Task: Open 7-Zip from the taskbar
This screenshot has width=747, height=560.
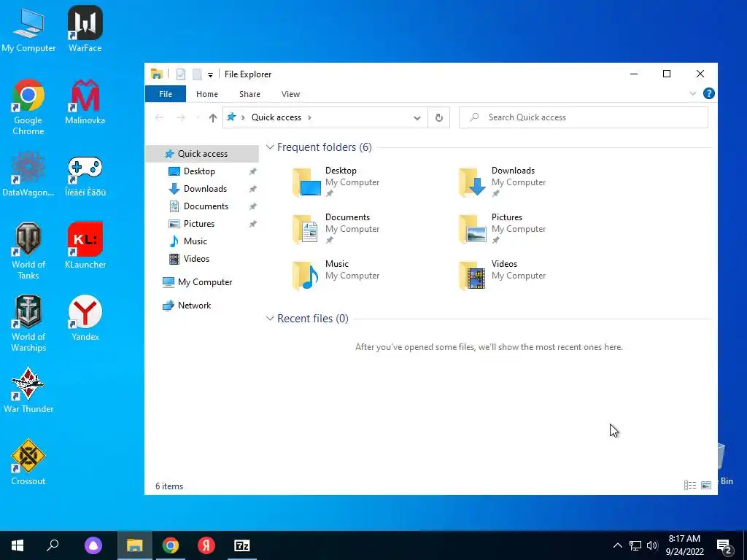Action: pyautogui.click(x=242, y=545)
